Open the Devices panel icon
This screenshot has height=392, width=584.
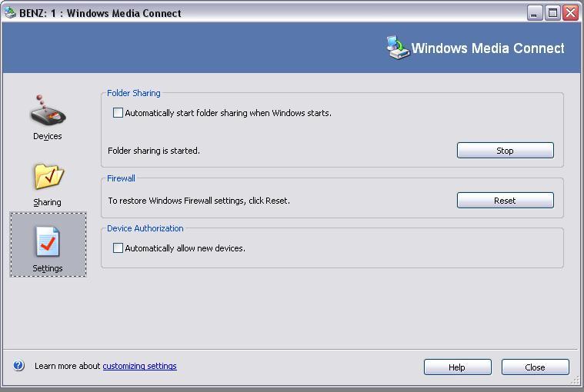tap(48, 111)
